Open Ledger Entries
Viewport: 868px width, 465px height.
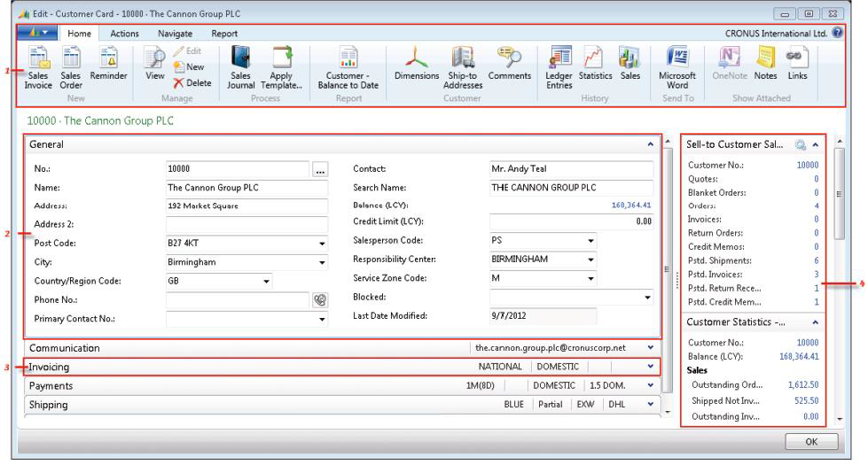(559, 67)
